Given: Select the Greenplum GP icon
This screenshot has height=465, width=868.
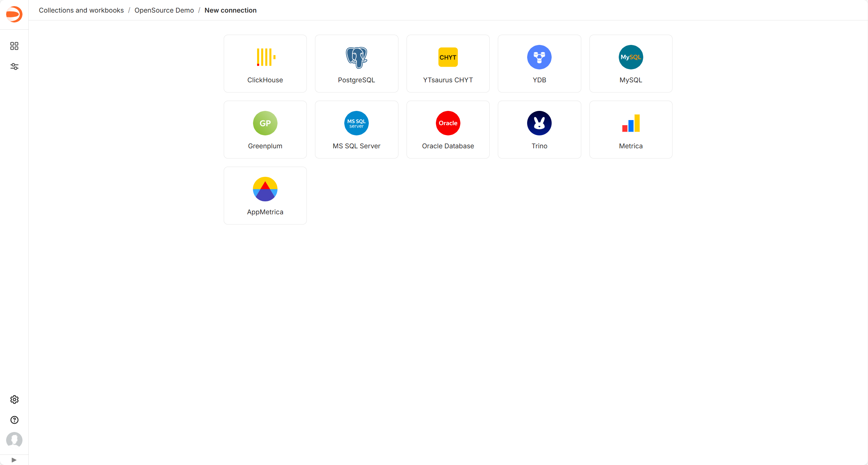Looking at the screenshot, I should pyautogui.click(x=265, y=123).
